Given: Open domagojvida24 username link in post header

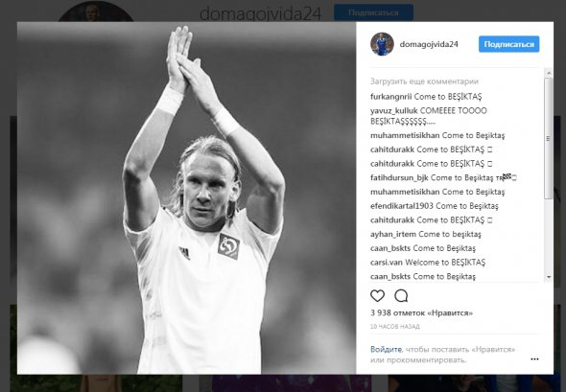Looking at the screenshot, I should pos(429,44).
